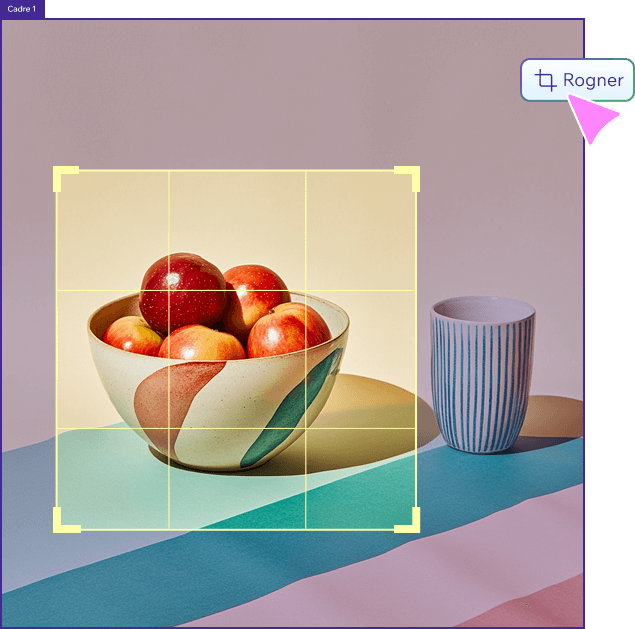Screen dimensions: 635x629
Task: Click the top edge of the crop box
Action: click(x=237, y=171)
